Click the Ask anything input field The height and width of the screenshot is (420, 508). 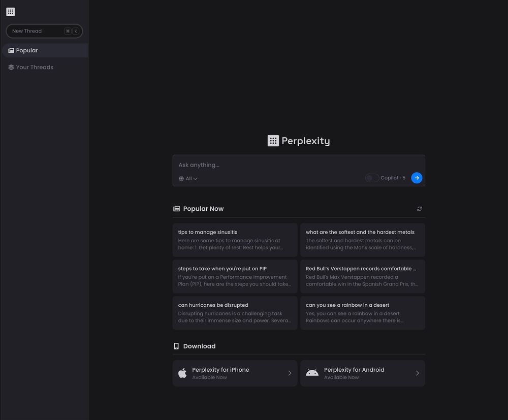299,165
